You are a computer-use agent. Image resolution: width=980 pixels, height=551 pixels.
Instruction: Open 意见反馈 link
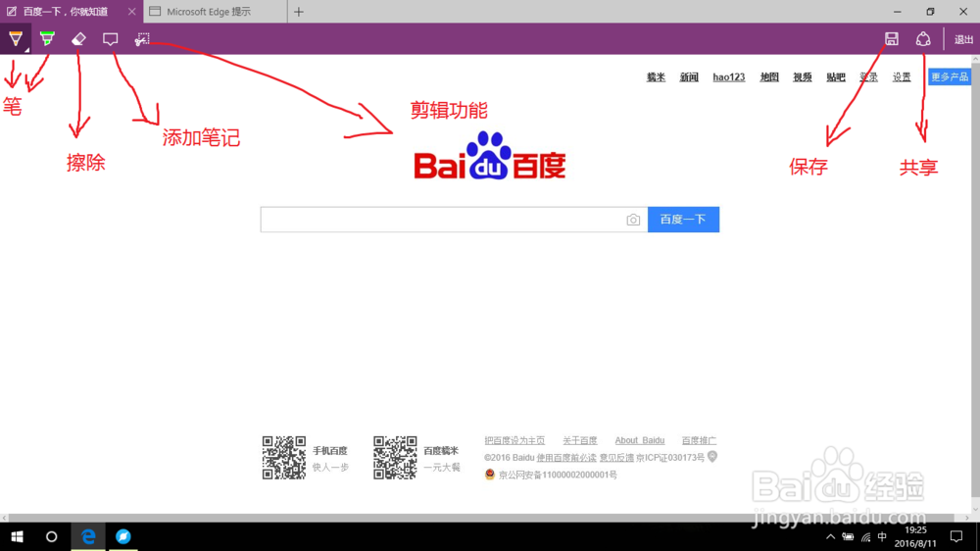pos(616,458)
